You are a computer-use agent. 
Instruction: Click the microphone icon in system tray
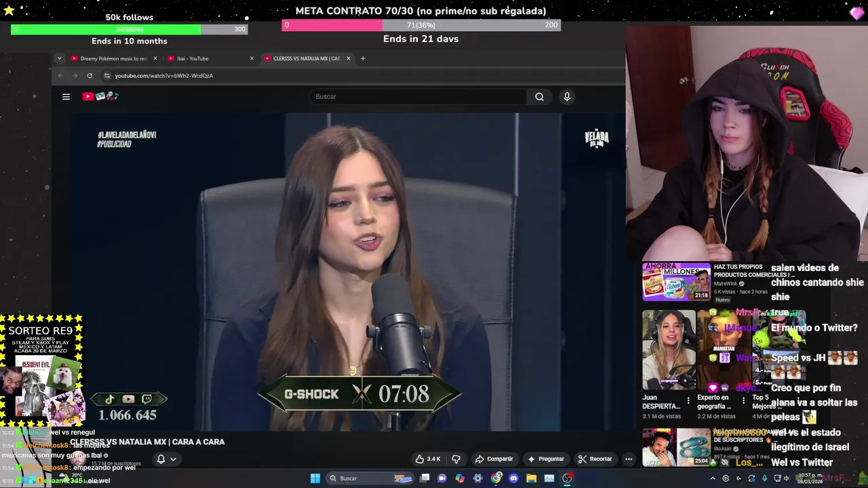764,479
